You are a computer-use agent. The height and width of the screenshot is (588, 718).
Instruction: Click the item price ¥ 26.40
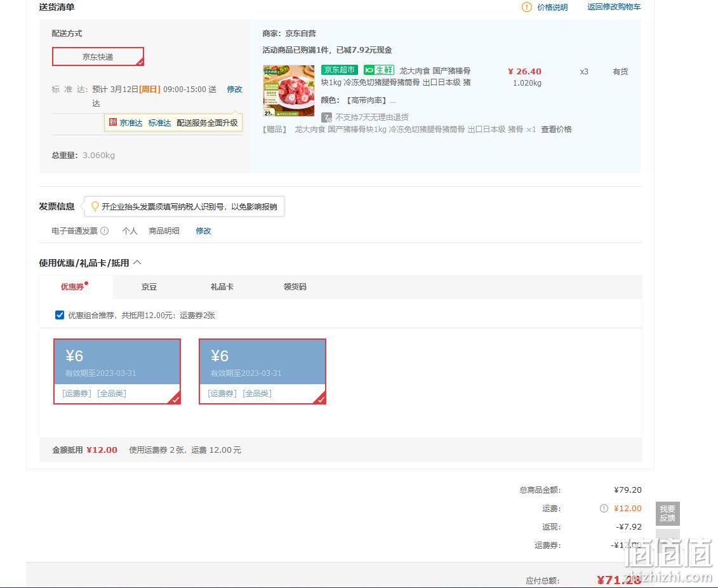[525, 72]
